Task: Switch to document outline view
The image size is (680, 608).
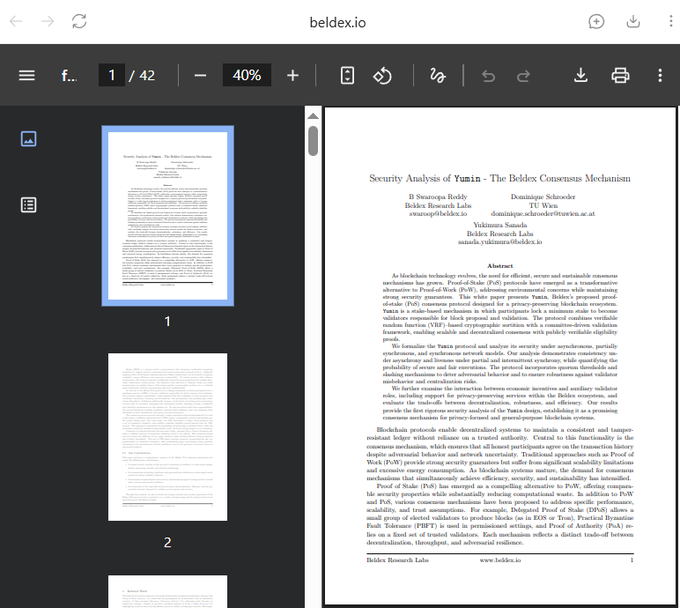Action: (29, 205)
